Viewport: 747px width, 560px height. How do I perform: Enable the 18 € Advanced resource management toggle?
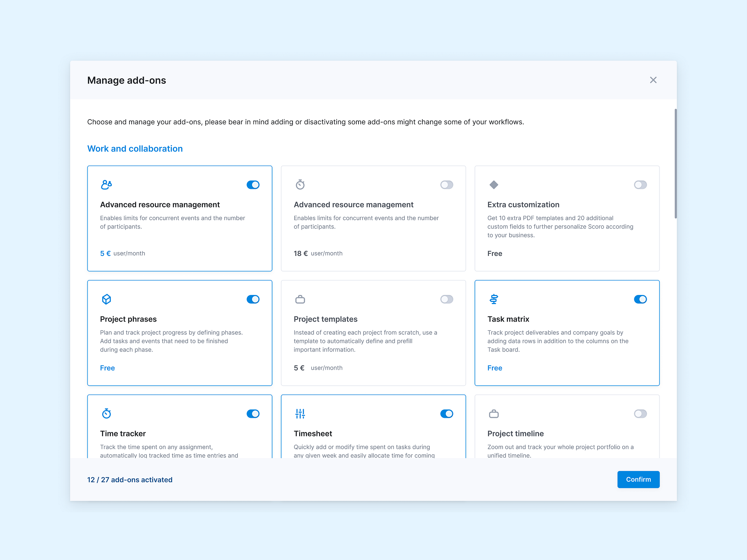coord(447,185)
